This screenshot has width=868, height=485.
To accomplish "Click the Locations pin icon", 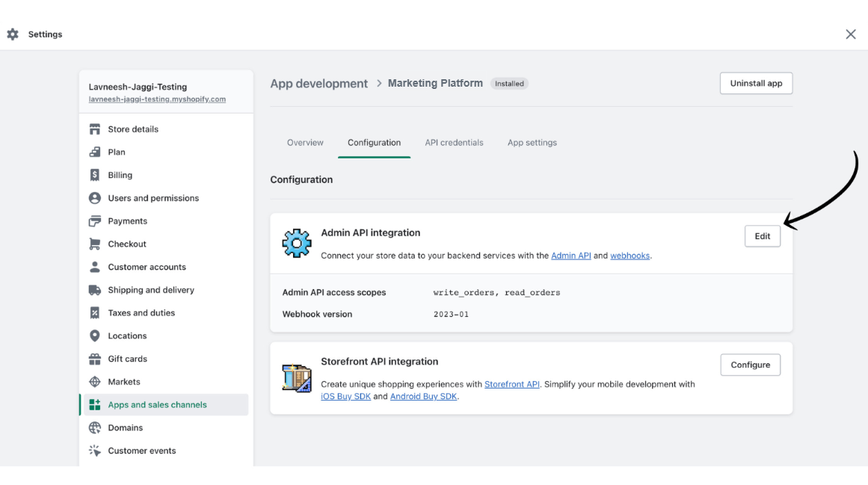I will pyautogui.click(x=95, y=336).
